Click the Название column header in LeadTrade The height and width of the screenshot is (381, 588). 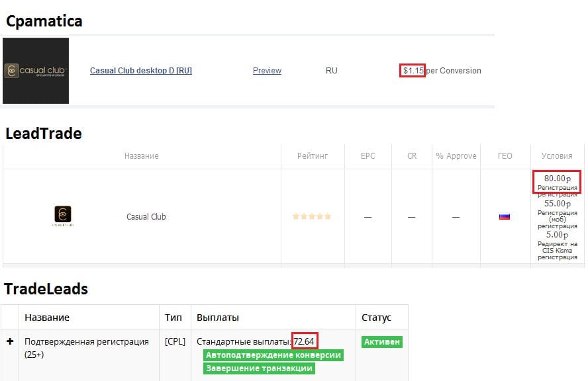click(142, 156)
